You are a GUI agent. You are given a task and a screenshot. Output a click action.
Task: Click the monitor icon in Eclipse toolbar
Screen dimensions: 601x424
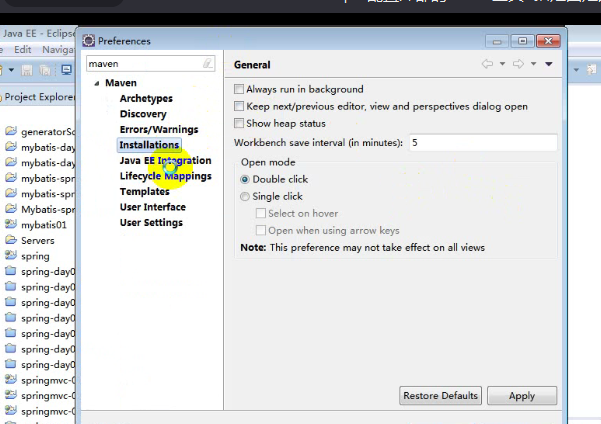(x=66, y=70)
